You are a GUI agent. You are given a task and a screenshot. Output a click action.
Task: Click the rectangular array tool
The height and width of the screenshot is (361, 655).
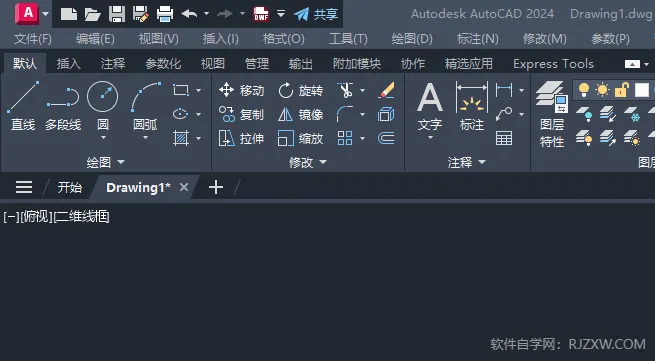click(345, 138)
